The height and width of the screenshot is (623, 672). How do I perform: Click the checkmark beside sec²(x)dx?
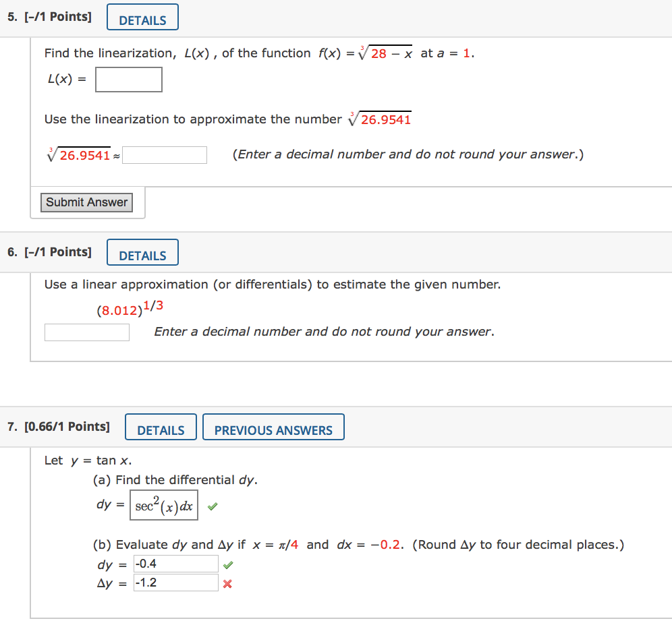click(x=213, y=505)
